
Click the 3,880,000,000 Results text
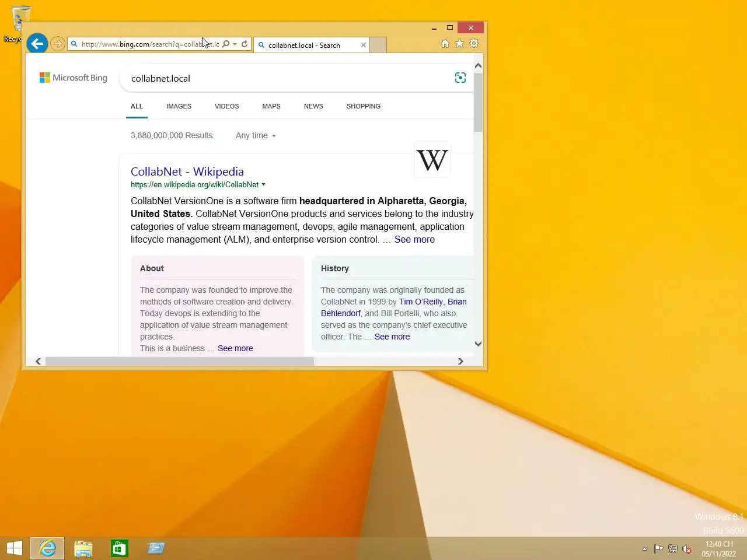click(x=172, y=135)
